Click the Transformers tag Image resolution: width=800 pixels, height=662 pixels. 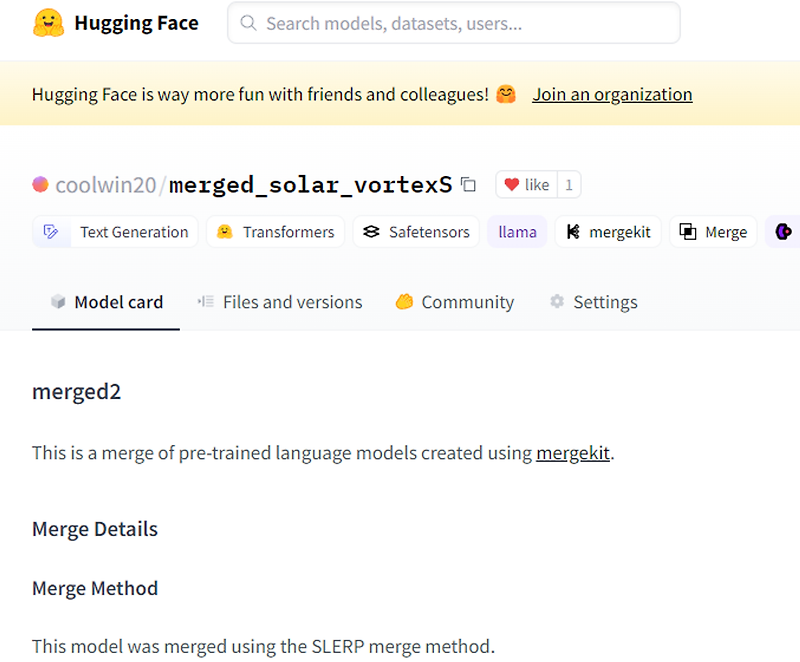click(276, 232)
